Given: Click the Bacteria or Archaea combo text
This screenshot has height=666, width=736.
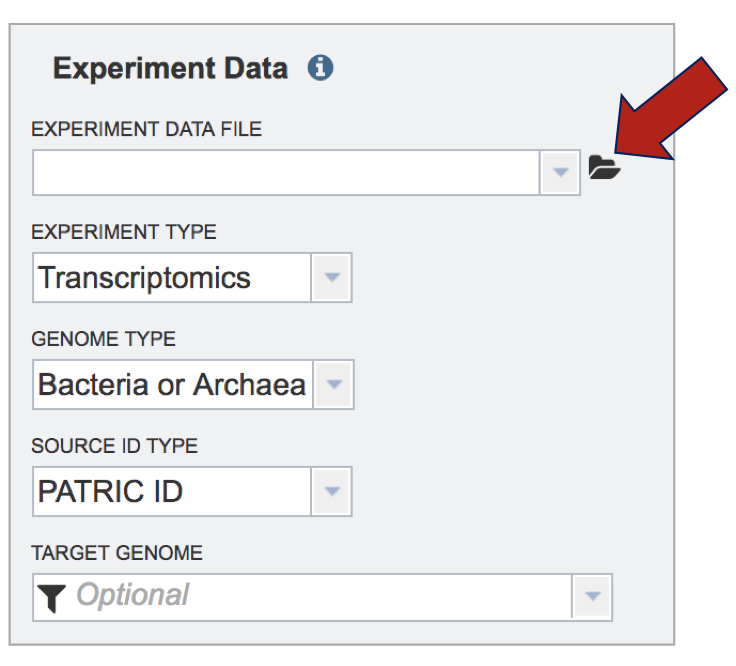Looking at the screenshot, I should [x=172, y=385].
